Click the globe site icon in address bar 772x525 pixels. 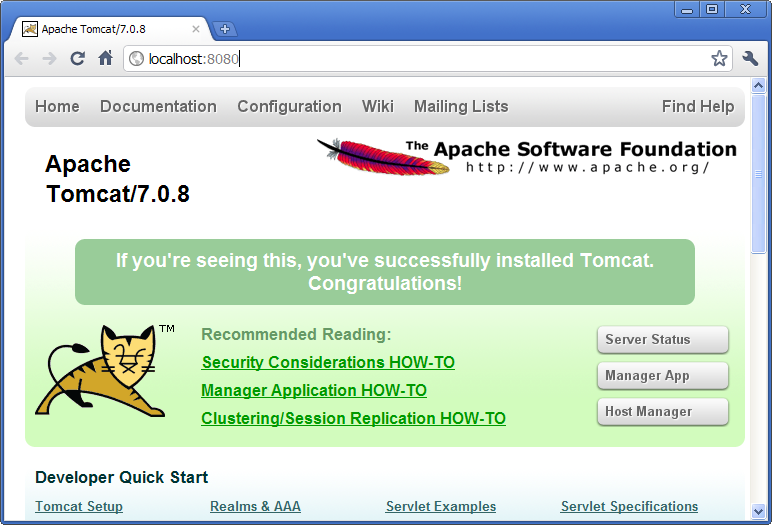click(136, 59)
